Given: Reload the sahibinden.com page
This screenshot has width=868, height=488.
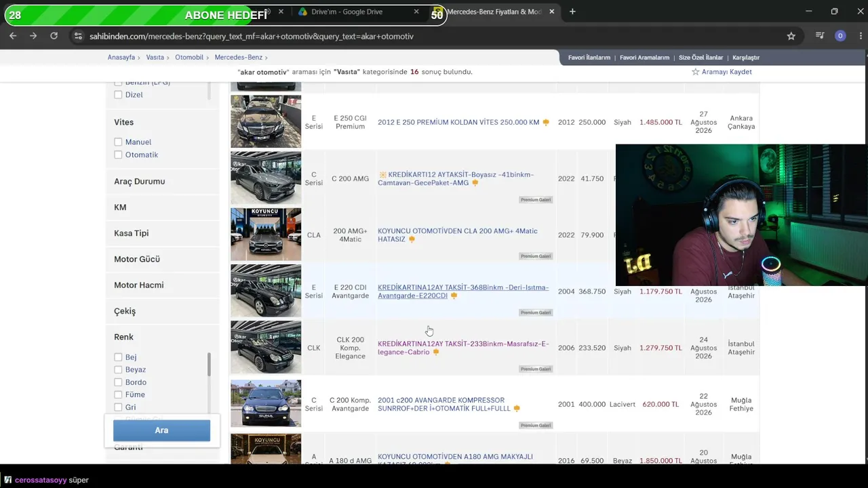Looking at the screenshot, I should (54, 36).
